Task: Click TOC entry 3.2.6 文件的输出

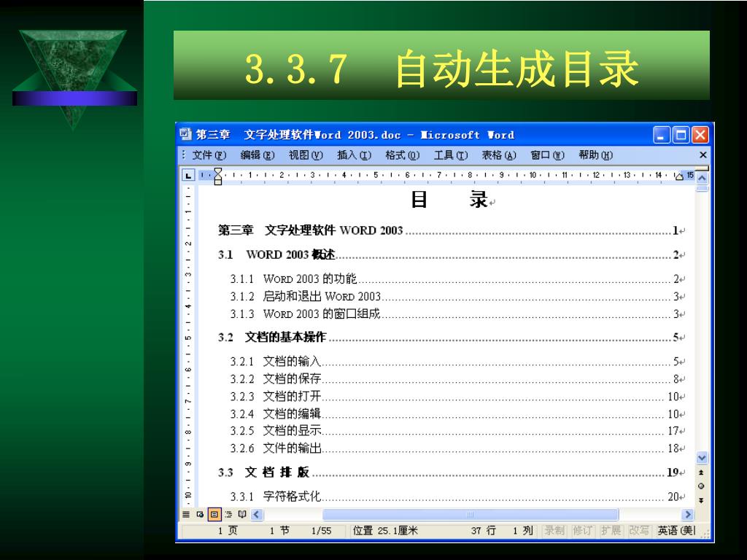Action: click(457, 448)
